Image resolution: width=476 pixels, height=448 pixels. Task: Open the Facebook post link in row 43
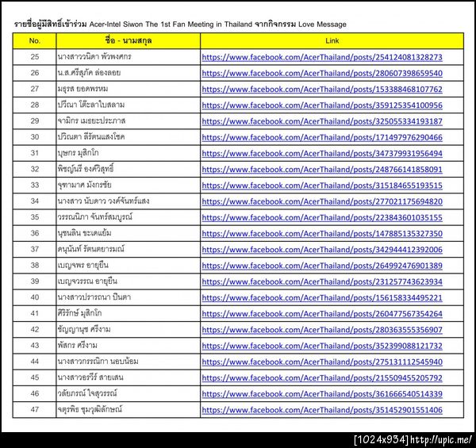322,346
